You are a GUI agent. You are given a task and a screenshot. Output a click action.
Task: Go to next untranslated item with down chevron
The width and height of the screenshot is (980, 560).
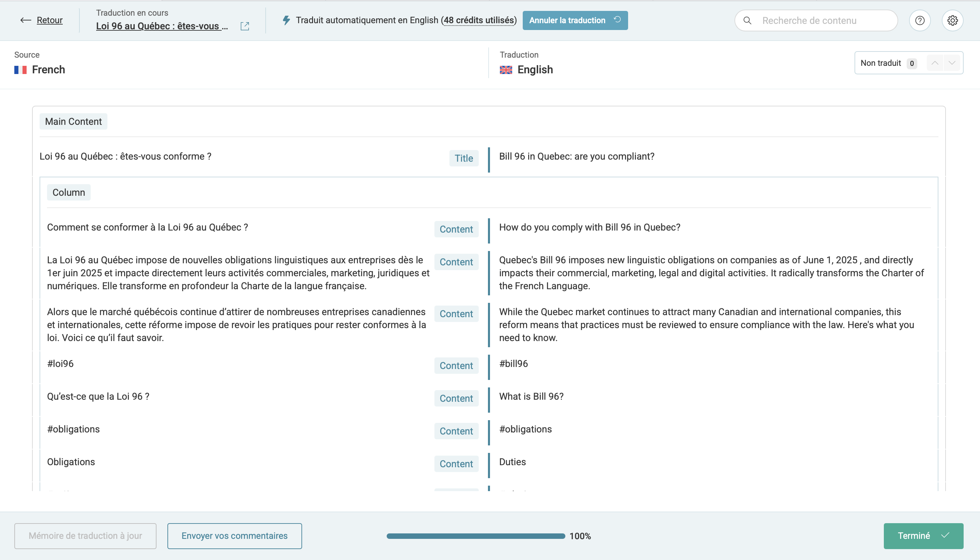[x=952, y=63]
